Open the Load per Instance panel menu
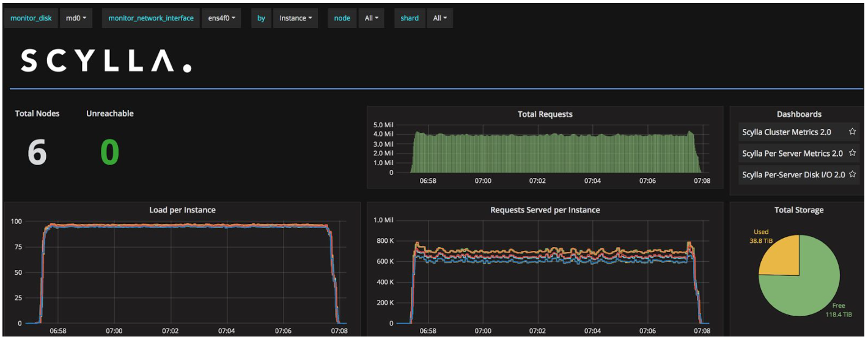Image resolution: width=868 pixels, height=342 pixels. coord(182,210)
